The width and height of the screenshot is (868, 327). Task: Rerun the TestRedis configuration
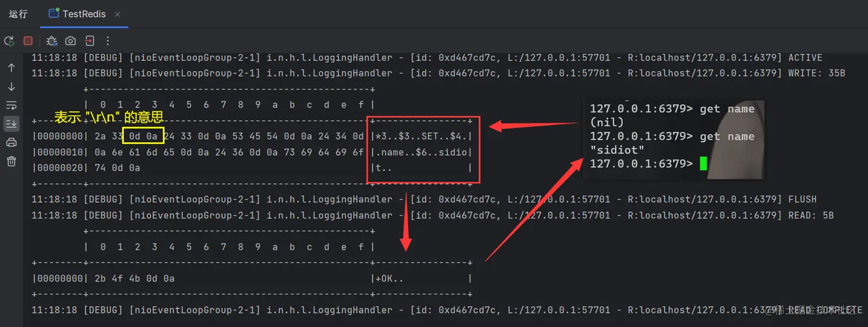pyautogui.click(x=9, y=41)
